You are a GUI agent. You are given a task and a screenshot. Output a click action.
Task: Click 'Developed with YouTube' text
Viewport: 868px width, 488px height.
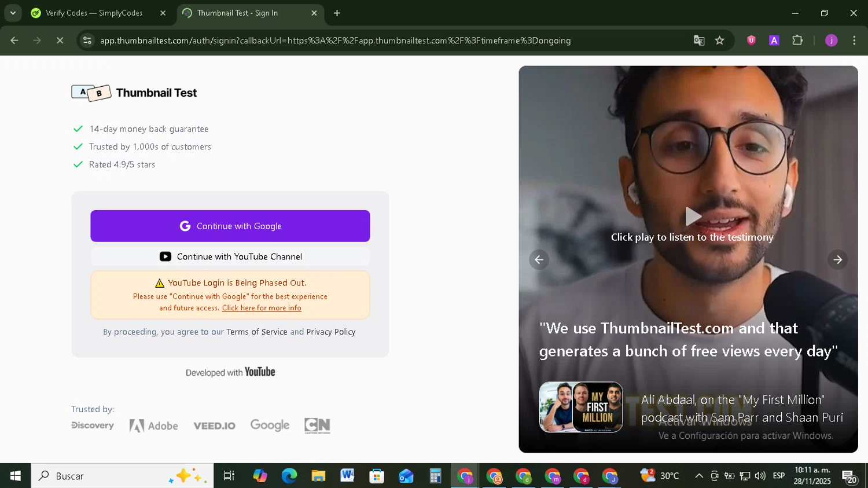coord(230,372)
